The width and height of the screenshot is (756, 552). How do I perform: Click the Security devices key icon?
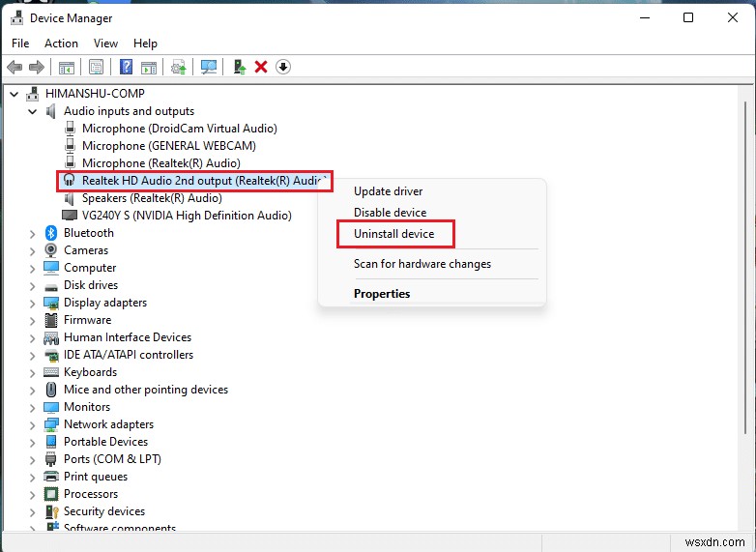coord(51,511)
